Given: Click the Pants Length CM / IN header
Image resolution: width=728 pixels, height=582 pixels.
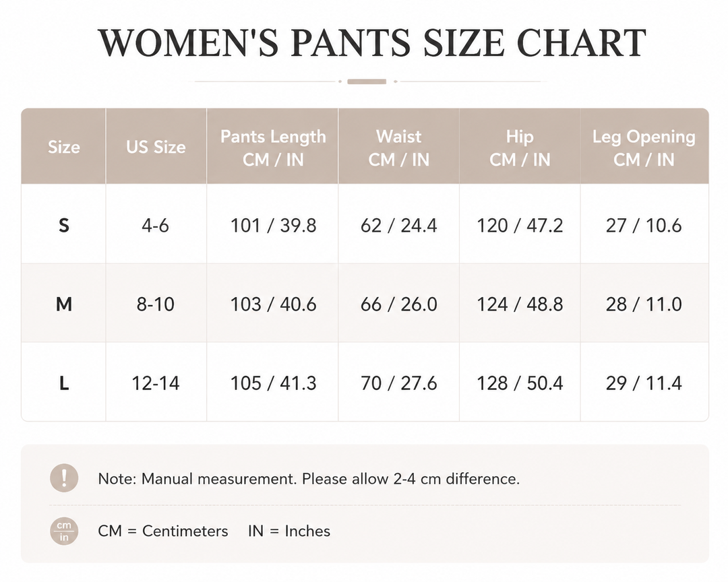Looking at the screenshot, I should click(273, 148).
